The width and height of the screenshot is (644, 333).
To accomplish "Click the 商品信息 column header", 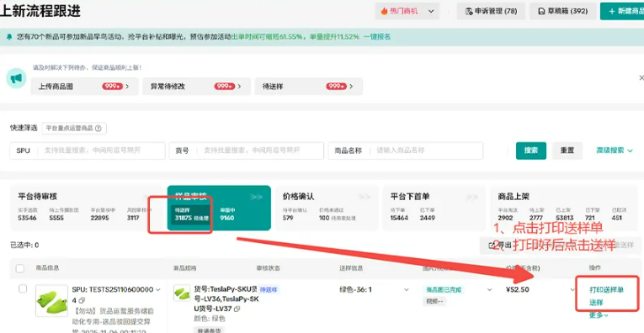I will (47, 267).
